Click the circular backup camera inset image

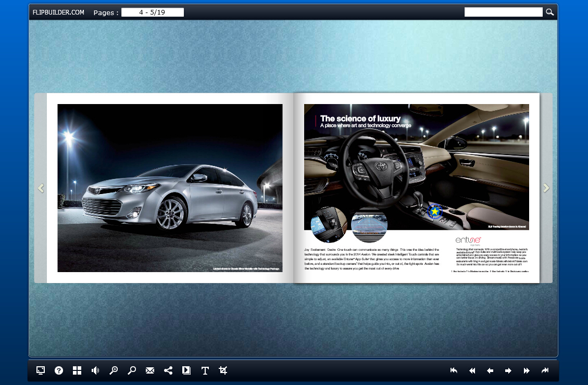click(x=369, y=225)
